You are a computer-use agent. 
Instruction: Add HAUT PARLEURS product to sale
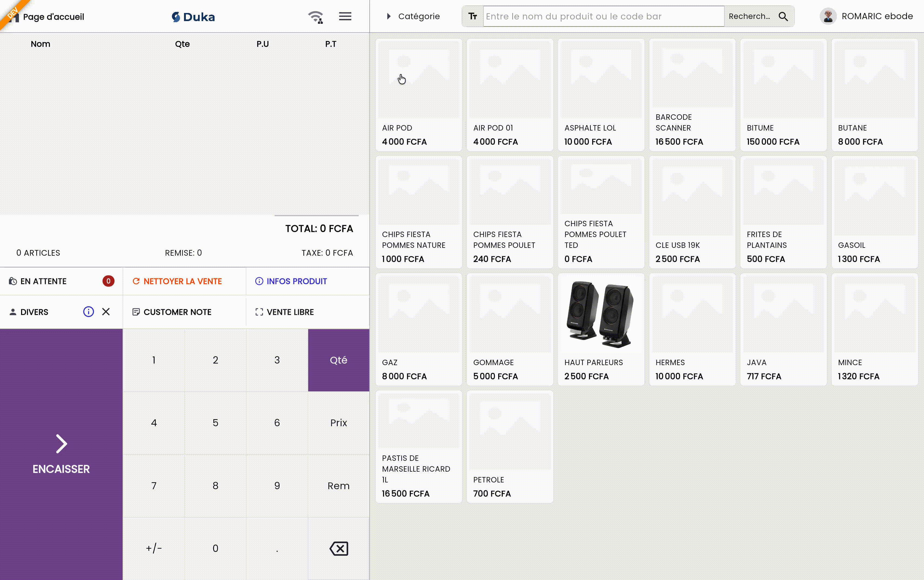(601, 329)
